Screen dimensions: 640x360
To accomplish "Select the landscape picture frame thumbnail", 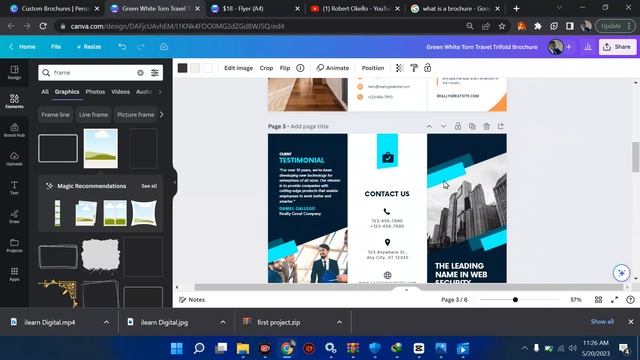I will (x=101, y=148).
